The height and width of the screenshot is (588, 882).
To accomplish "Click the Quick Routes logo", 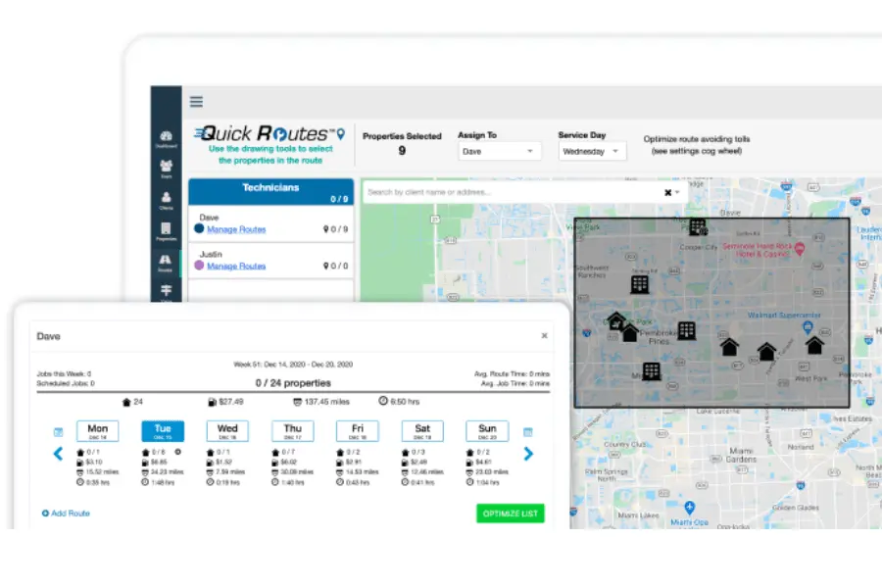I will click(x=270, y=134).
